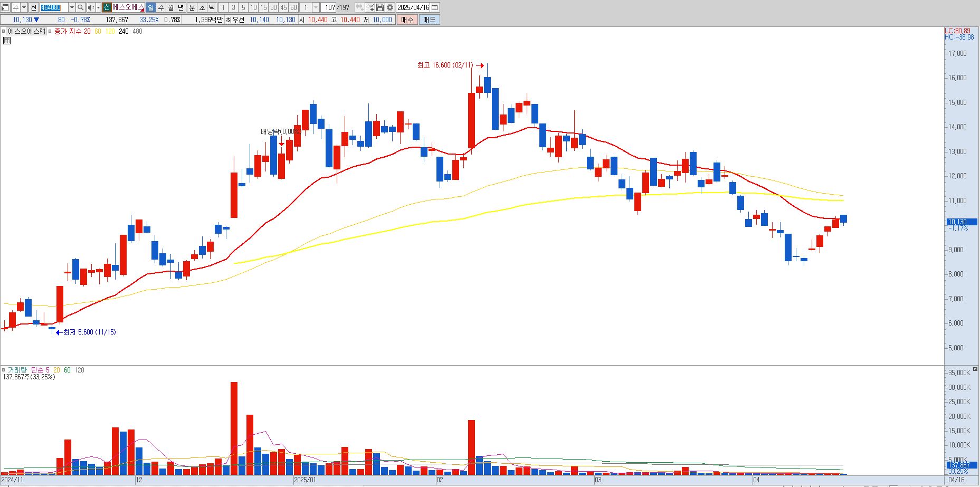Select the 년 yearly period
980x487 pixels.
[180, 7]
